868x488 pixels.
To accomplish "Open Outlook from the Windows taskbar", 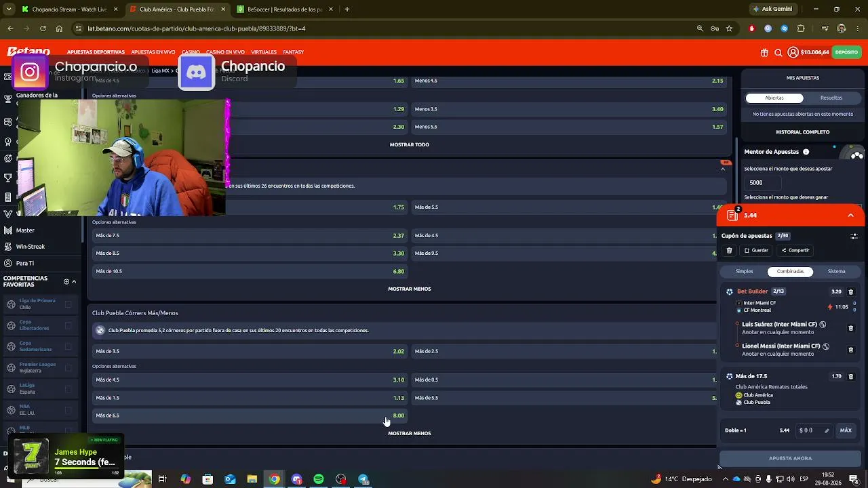I will coord(230,479).
